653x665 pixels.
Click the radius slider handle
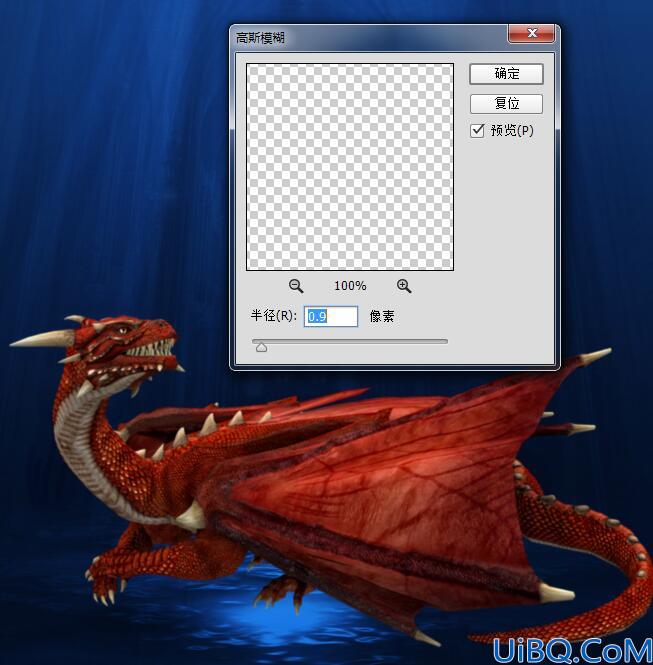coord(262,347)
